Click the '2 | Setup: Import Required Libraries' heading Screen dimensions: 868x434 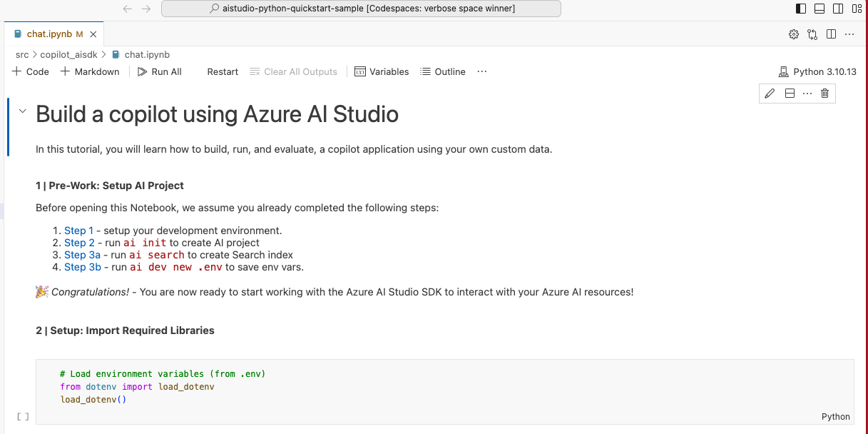(x=125, y=330)
